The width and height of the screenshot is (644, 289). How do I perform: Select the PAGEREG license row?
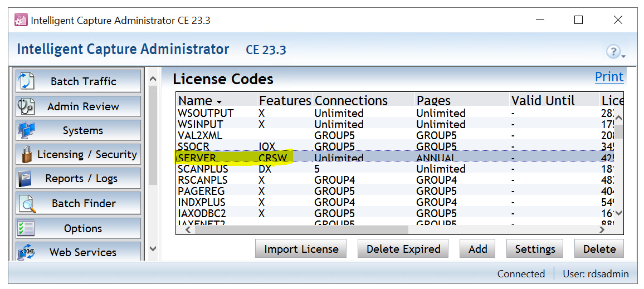395,192
